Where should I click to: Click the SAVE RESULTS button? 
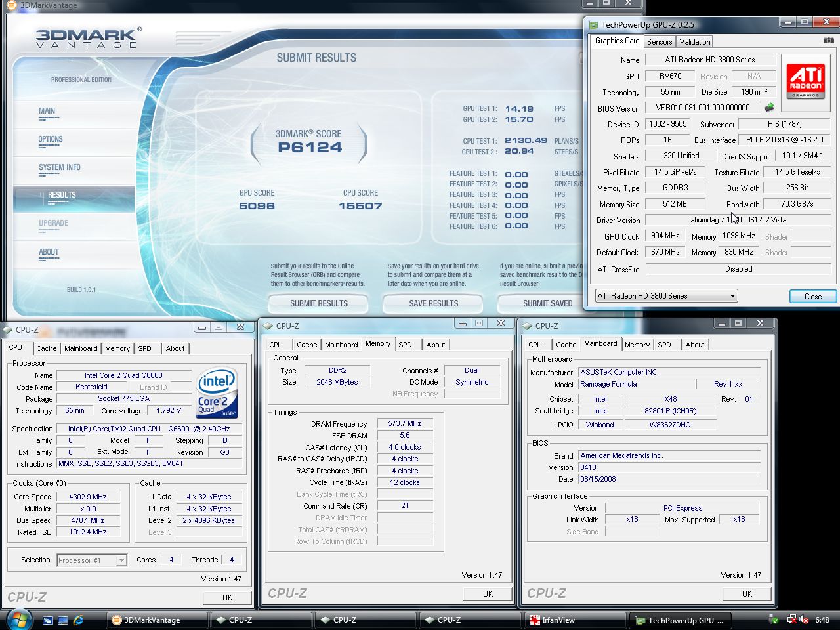(434, 303)
